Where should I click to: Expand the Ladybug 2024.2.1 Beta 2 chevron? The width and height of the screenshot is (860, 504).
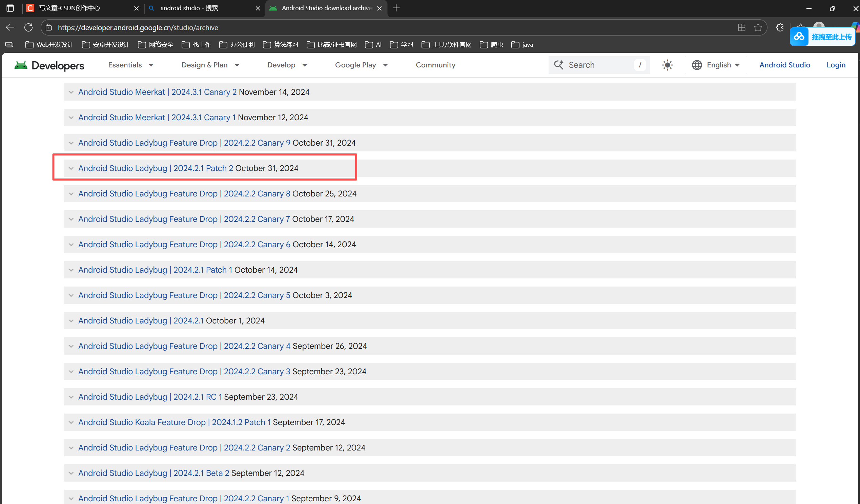coord(71,473)
